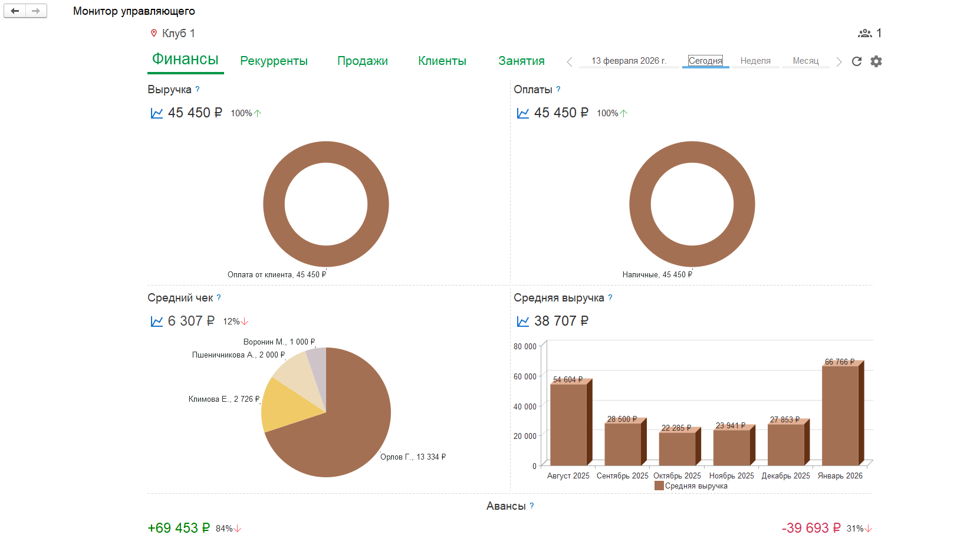Click the back navigation arrow
The width and height of the screenshot is (980, 541).
[15, 11]
